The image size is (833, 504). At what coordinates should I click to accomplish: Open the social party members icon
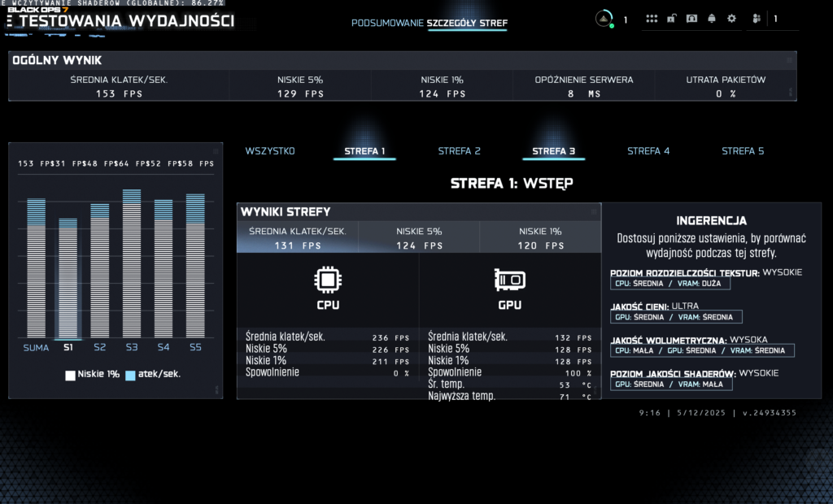coord(757,19)
